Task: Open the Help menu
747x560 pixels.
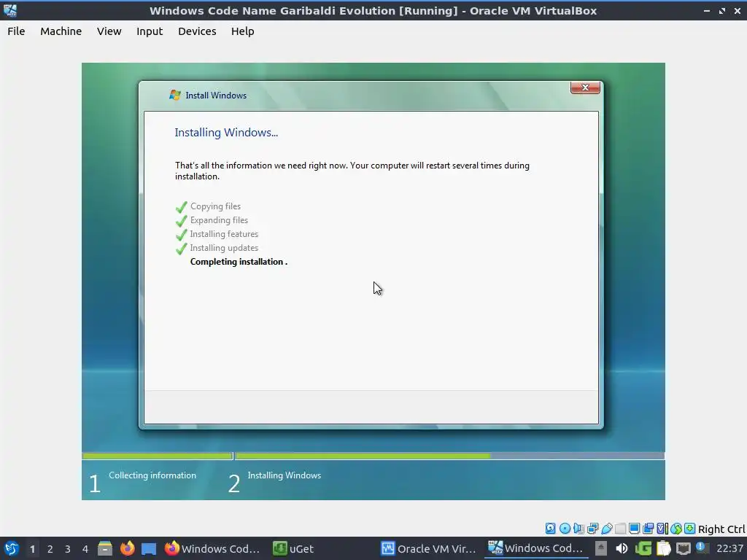Action: (242, 31)
